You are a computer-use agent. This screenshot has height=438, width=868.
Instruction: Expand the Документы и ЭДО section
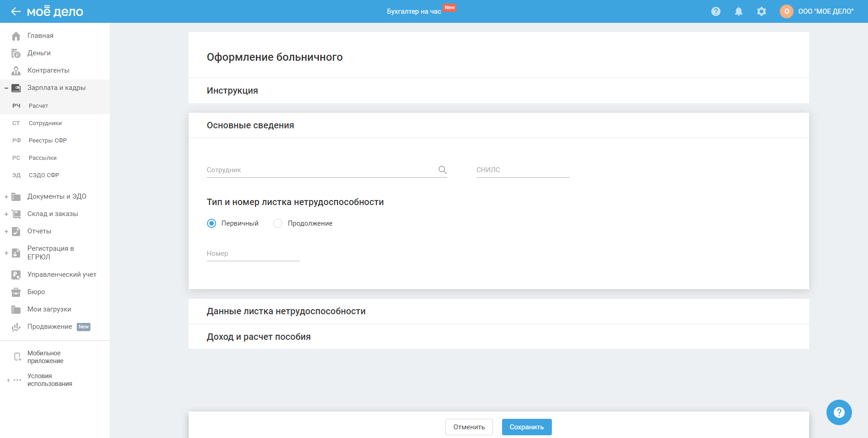click(x=6, y=197)
